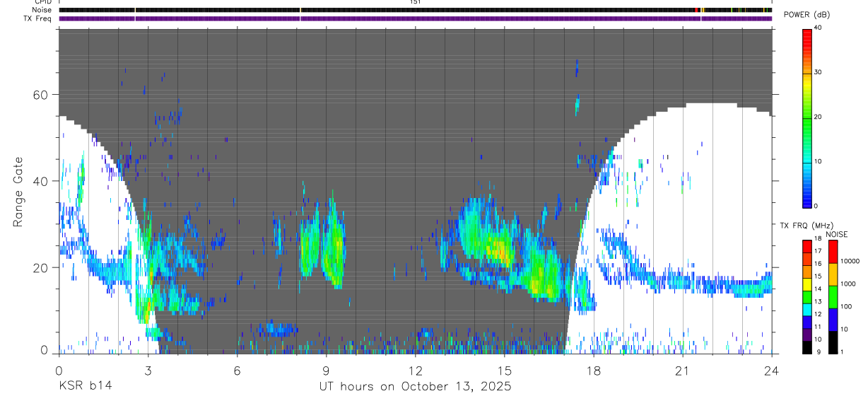Click the 'CPID' row label
Screen dimensions: 868x401
point(43,2)
